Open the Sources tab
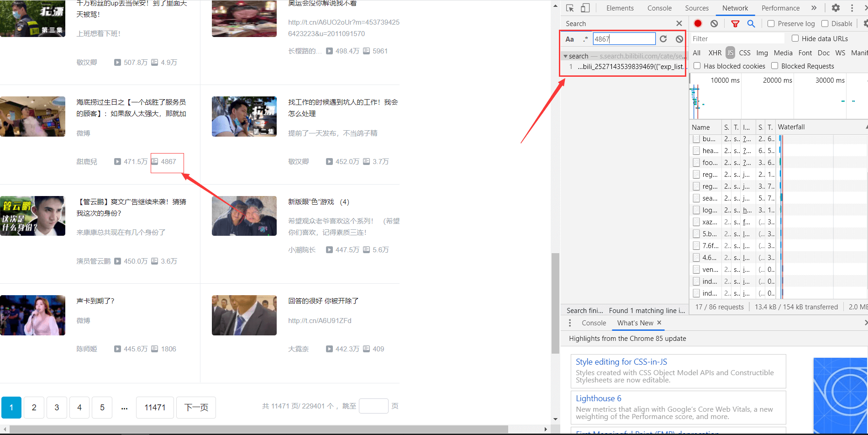The width and height of the screenshot is (868, 435). pos(697,8)
